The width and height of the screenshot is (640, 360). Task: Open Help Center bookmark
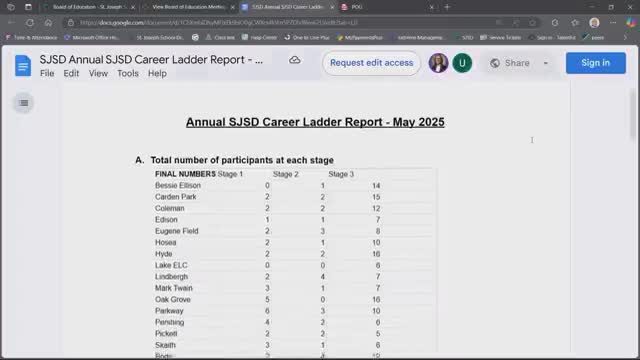(259, 37)
